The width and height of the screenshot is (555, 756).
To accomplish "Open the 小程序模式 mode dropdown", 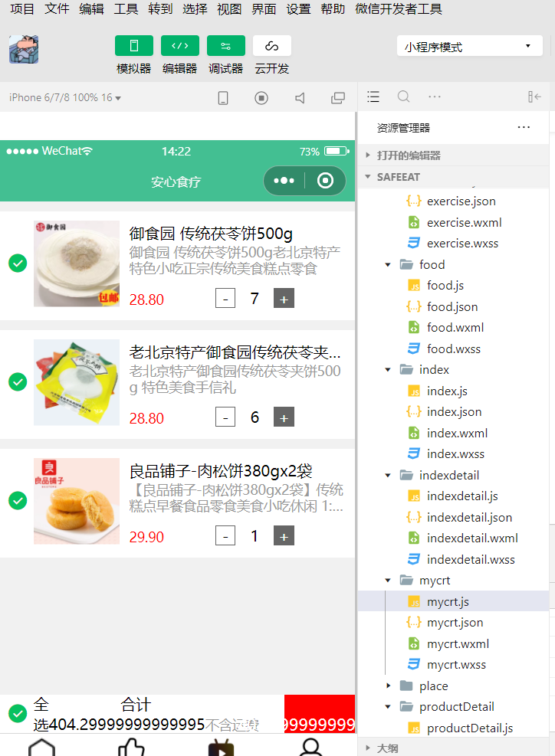I will pyautogui.click(x=470, y=46).
